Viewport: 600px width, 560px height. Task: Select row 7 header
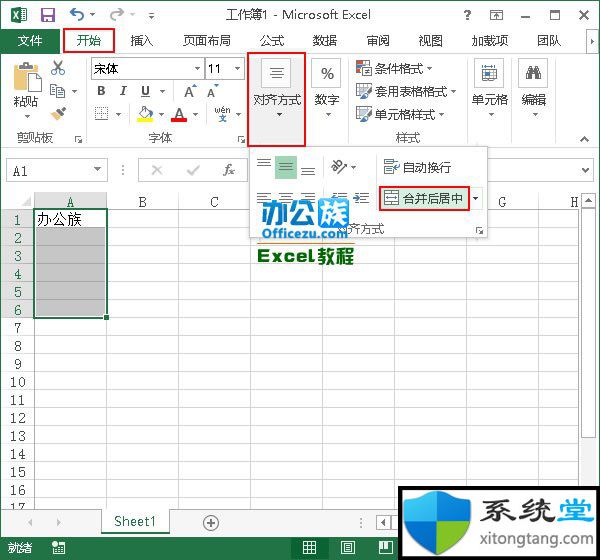(18, 328)
